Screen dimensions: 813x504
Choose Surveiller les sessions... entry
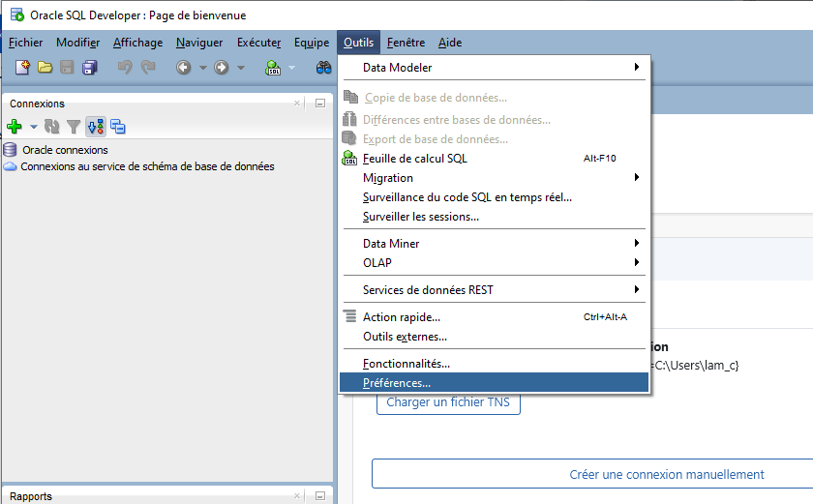(495, 217)
